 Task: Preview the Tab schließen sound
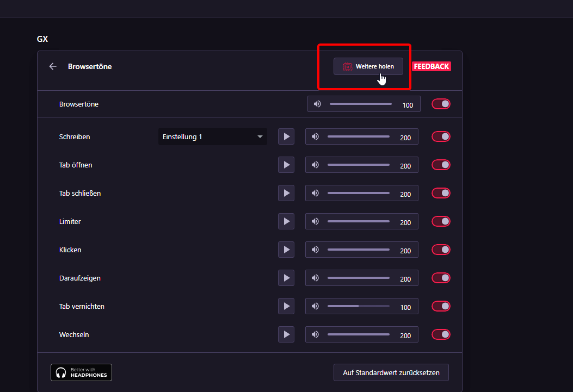[x=286, y=193]
